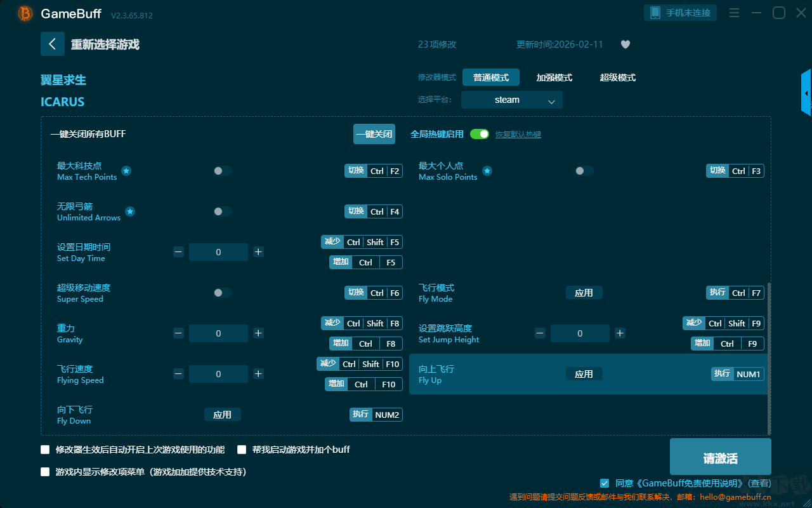This screenshot has width=812, height=508.
Task: Click restore default hotkeys link
Action: pyautogui.click(x=518, y=135)
